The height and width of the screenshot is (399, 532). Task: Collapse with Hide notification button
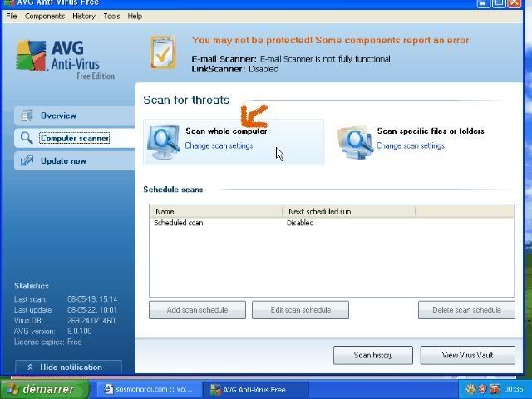(68, 367)
